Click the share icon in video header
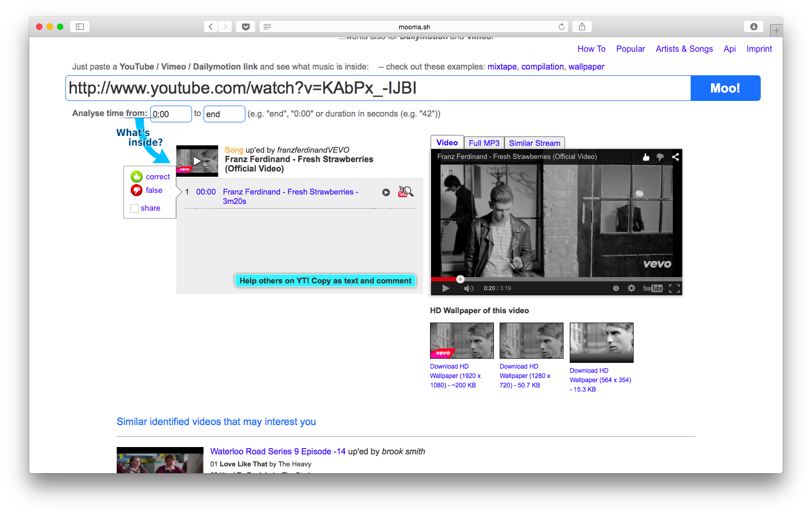 (x=675, y=157)
